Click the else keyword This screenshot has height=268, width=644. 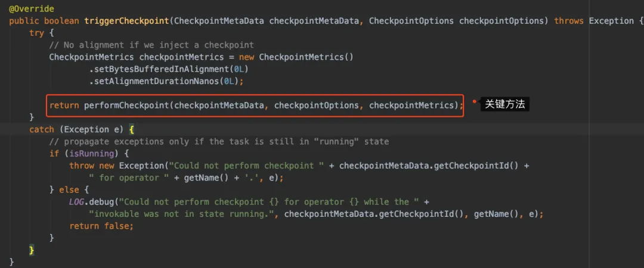pyautogui.click(x=69, y=190)
